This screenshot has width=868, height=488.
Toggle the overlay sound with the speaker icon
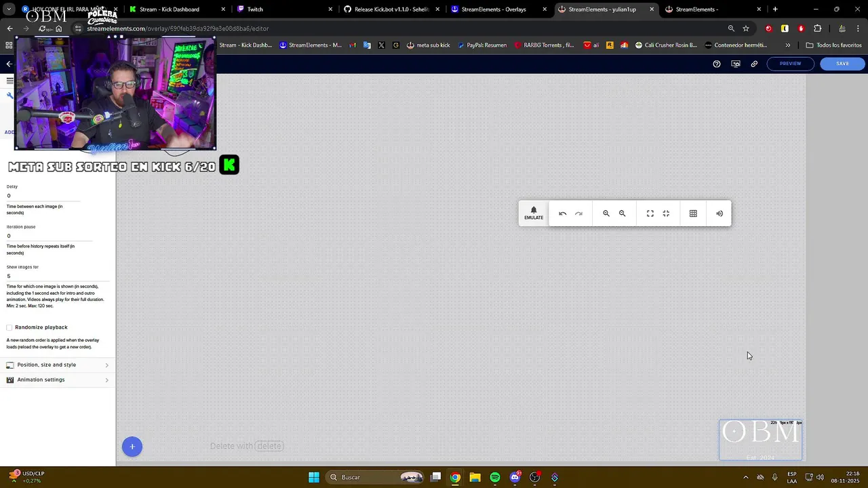click(x=719, y=213)
